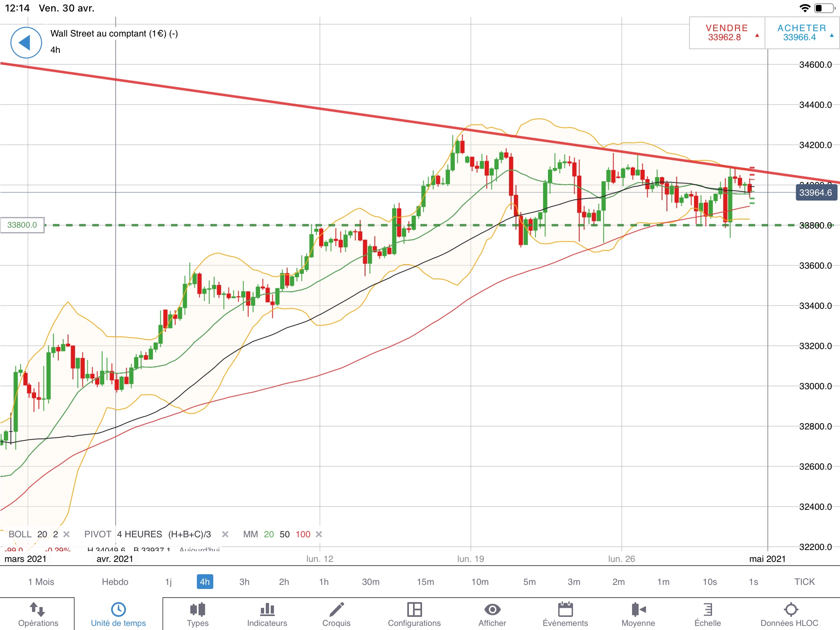Select the Croquis pencil tool

pyautogui.click(x=336, y=610)
